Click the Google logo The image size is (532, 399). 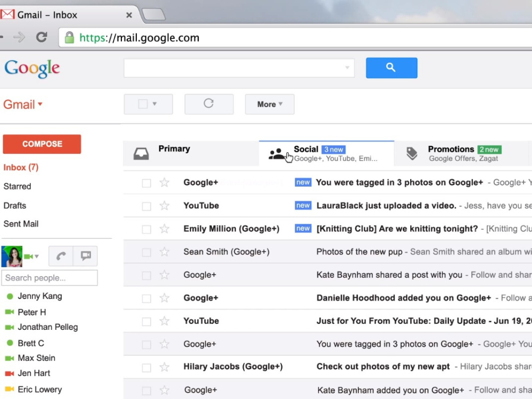32,69
